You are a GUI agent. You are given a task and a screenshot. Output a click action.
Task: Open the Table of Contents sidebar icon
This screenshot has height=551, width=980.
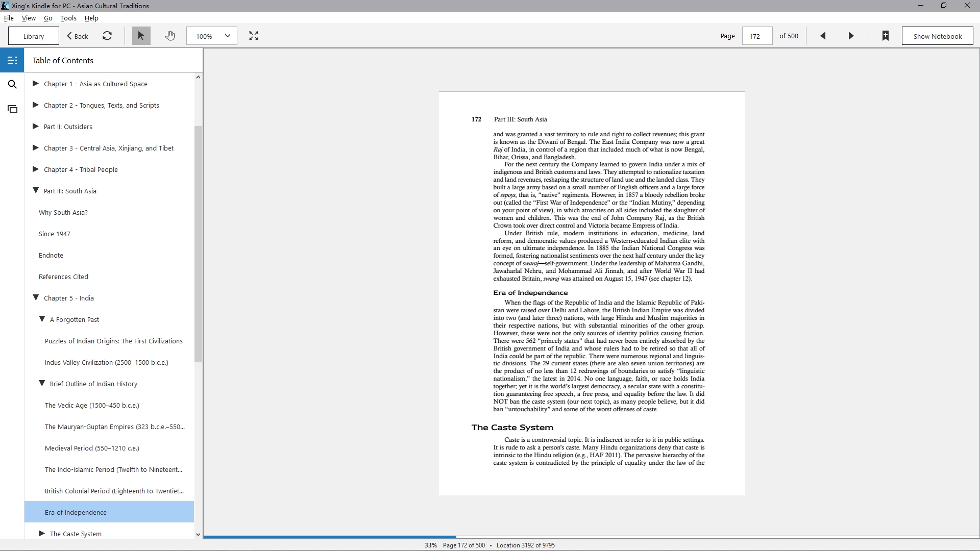tap(12, 60)
